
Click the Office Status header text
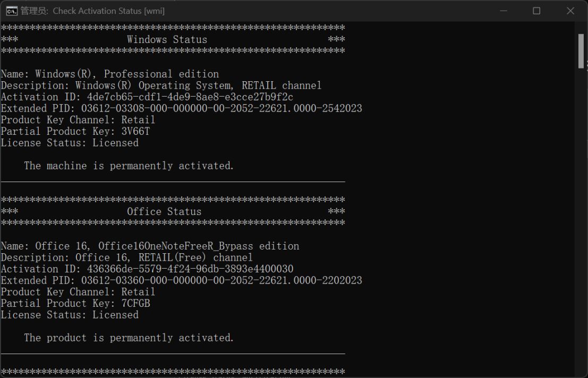(164, 211)
